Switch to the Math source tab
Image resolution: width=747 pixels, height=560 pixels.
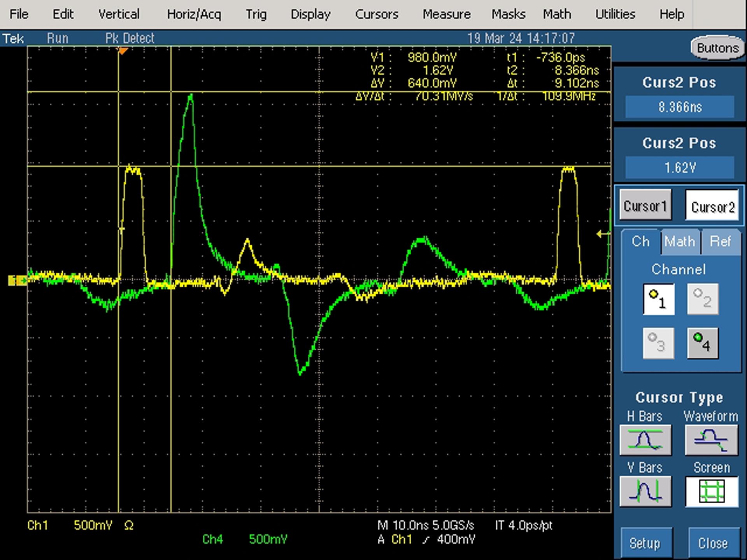coord(680,241)
